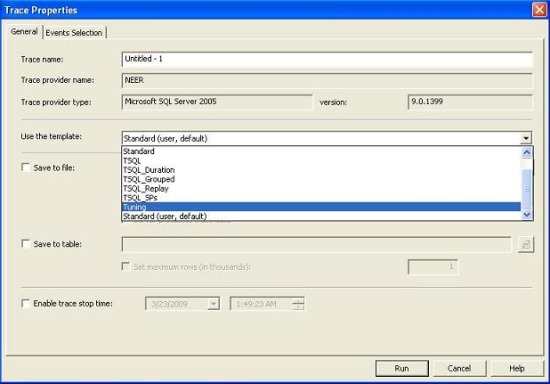This screenshot has width=550, height=384.
Task: Click the Cancel button
Action: click(x=459, y=368)
